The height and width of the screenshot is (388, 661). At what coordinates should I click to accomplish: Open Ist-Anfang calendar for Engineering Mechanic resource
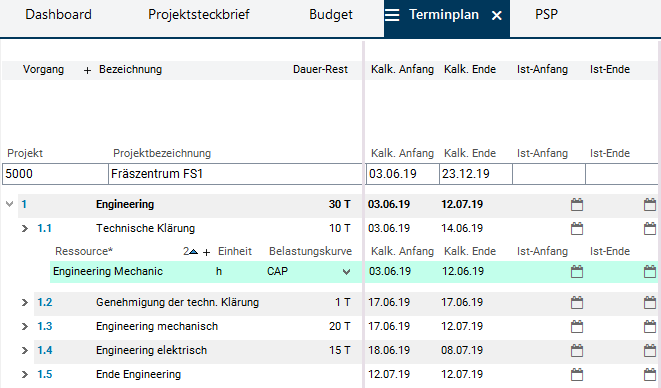pyautogui.click(x=577, y=272)
